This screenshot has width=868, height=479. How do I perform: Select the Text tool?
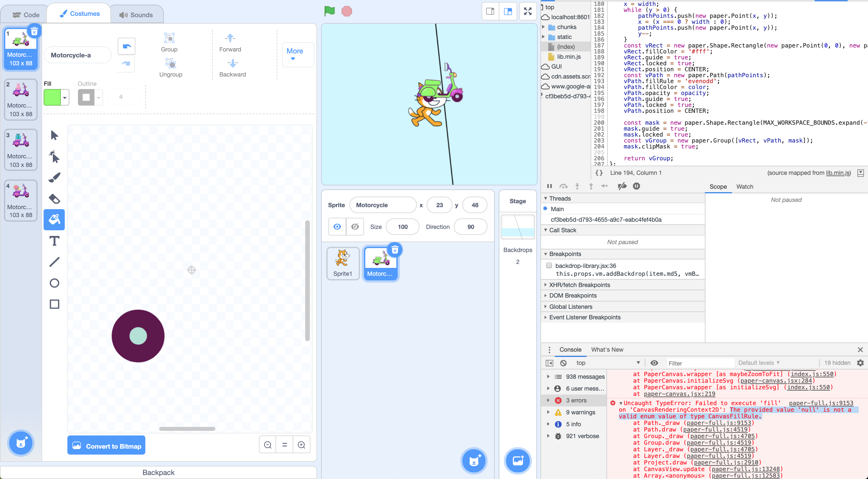tap(54, 241)
